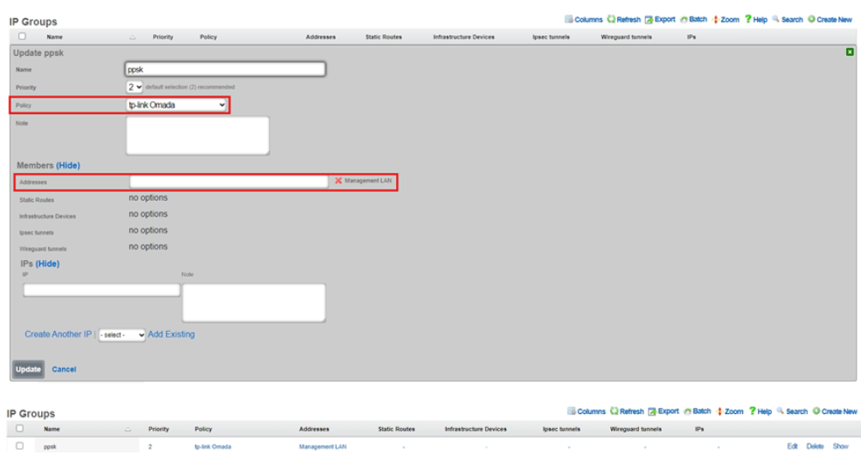Screen dimensions: 868x476
Task: Open the Priority dropdown
Action: 135,87
